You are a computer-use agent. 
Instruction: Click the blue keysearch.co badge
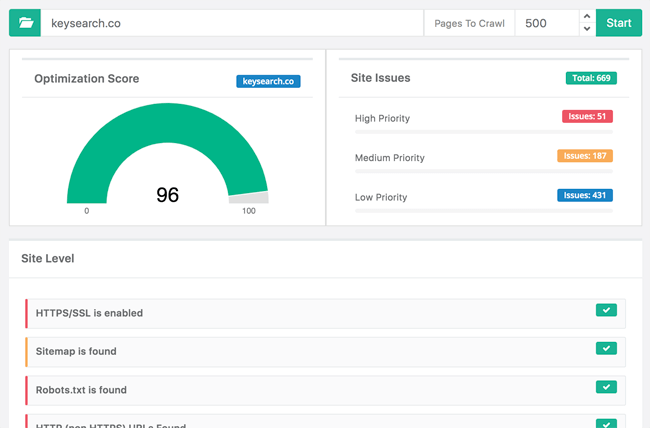click(x=268, y=81)
